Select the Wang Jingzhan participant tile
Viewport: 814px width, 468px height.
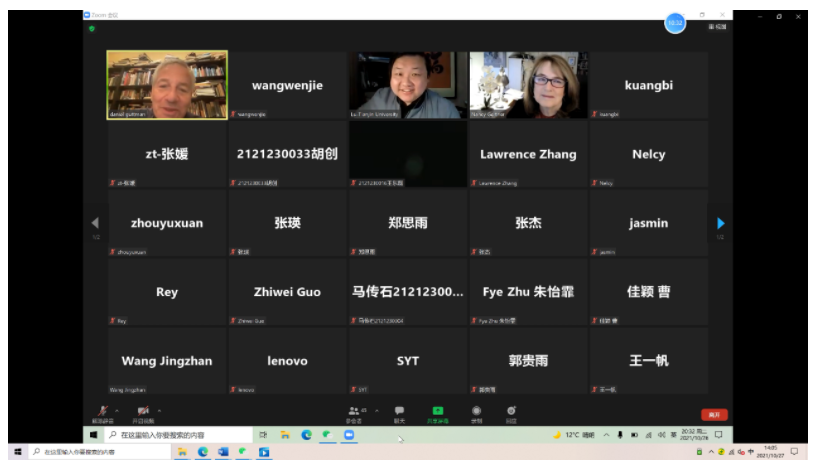(x=167, y=361)
